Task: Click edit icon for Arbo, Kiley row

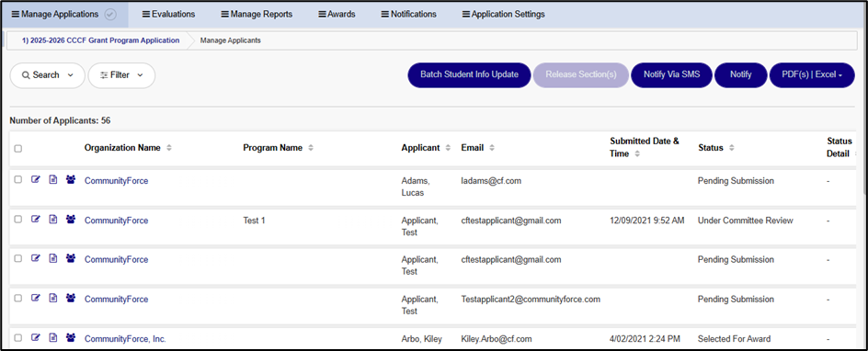Action: [x=36, y=337]
